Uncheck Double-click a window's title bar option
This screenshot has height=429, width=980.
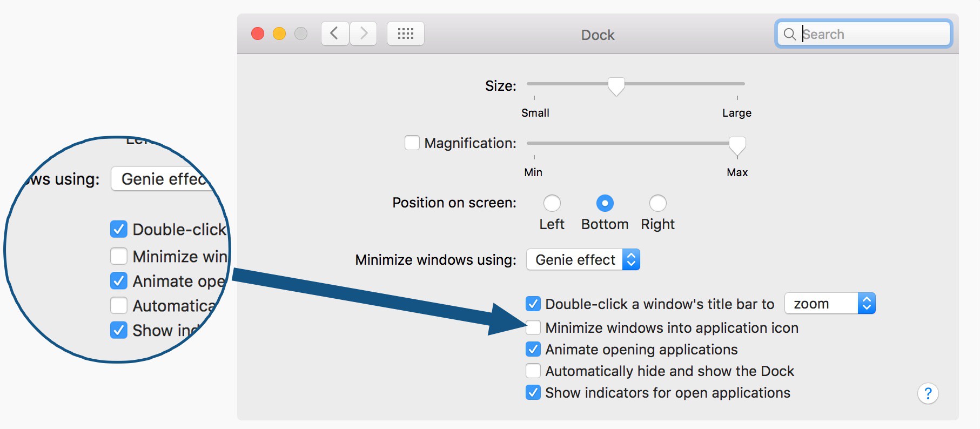click(x=532, y=304)
